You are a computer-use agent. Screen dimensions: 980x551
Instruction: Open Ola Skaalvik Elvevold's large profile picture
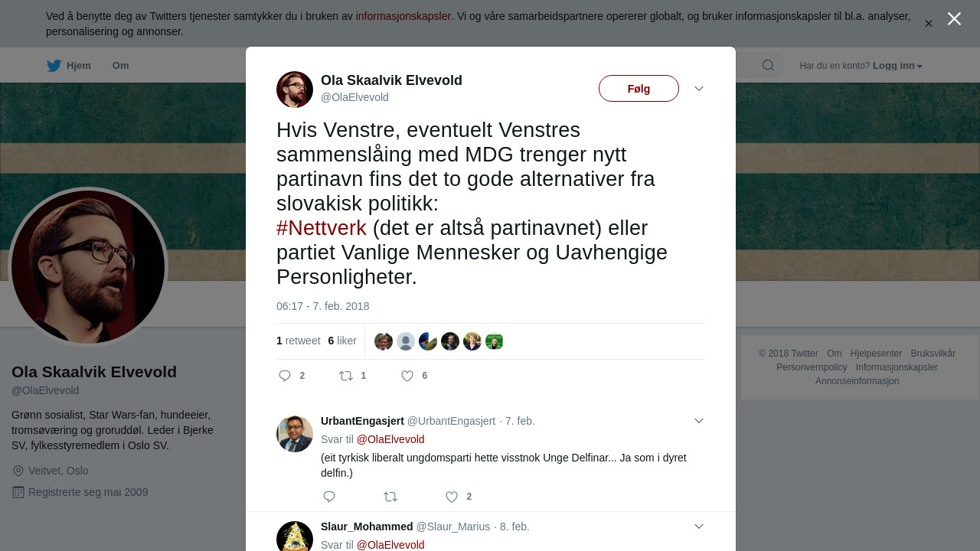[x=88, y=267]
